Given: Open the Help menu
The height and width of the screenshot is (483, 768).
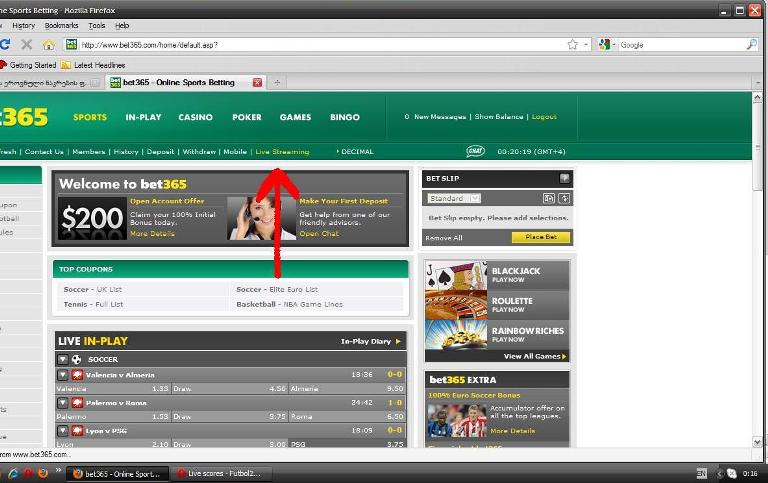Looking at the screenshot, I should click(122, 25).
